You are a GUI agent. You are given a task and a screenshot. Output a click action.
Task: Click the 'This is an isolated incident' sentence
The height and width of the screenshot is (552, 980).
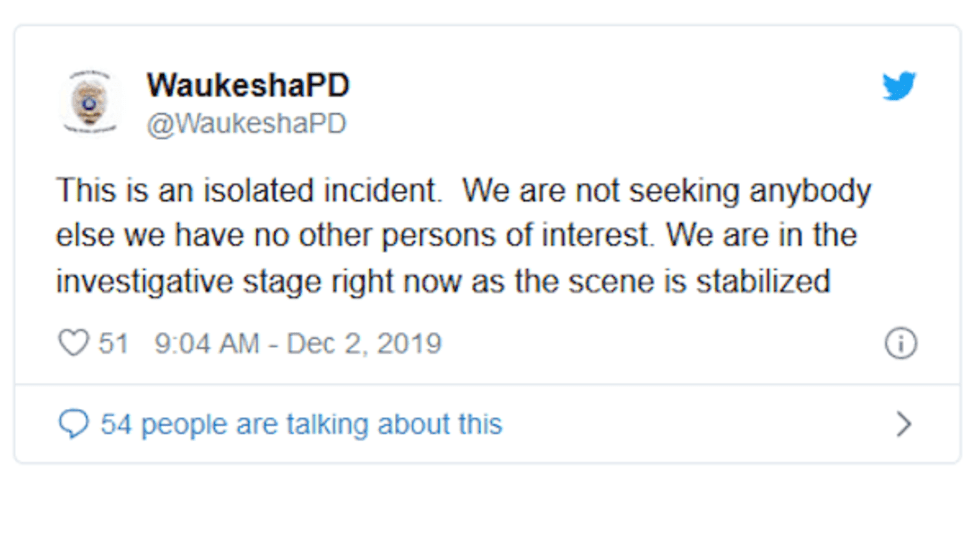click(246, 190)
